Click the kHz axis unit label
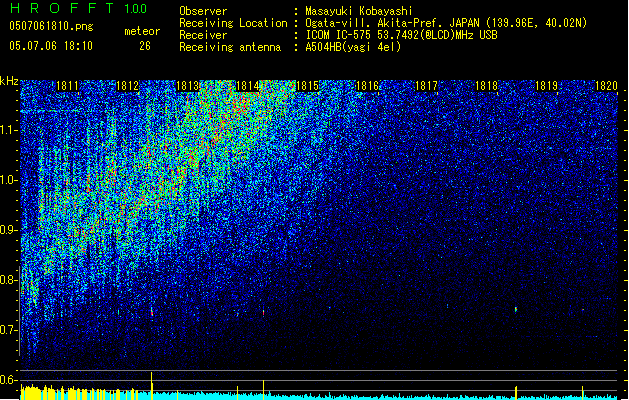Viewport: 629px width, 400px height. coord(9,81)
